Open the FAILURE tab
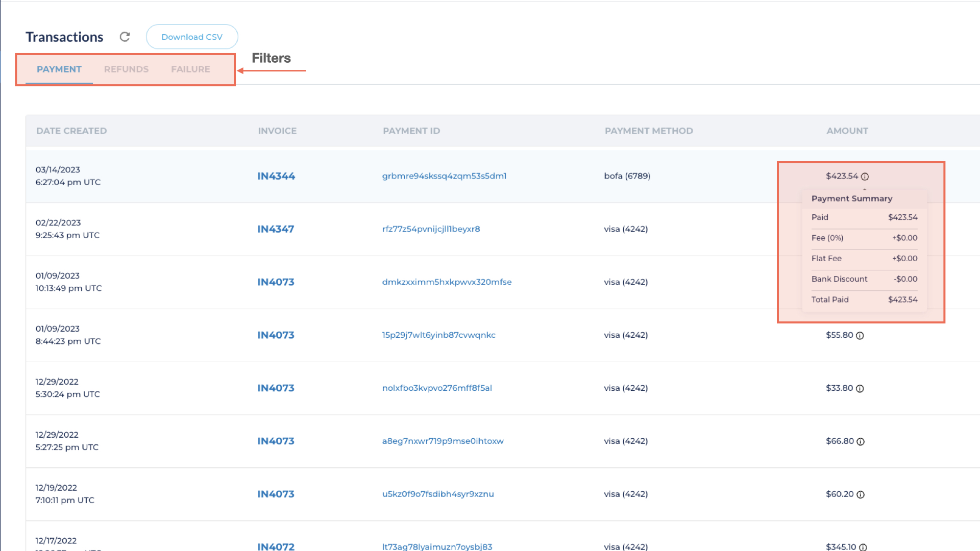Viewport: 980px width, 551px height. (x=190, y=69)
